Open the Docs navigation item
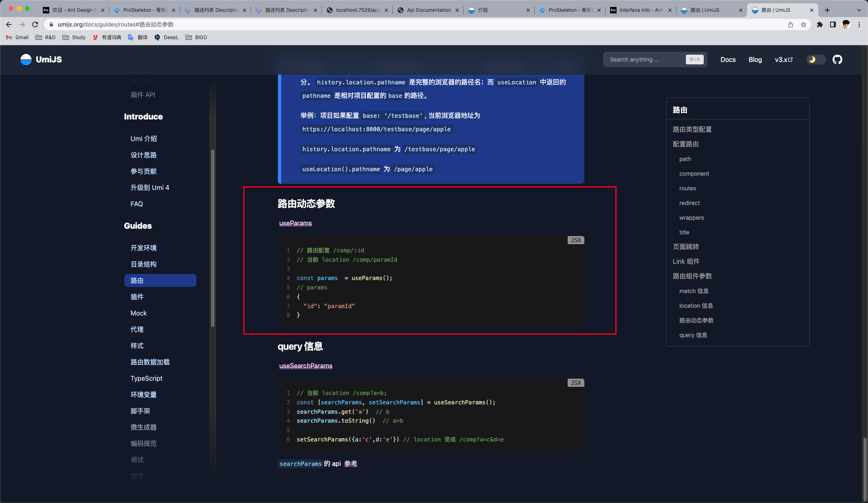The height and width of the screenshot is (503, 868). click(x=728, y=60)
